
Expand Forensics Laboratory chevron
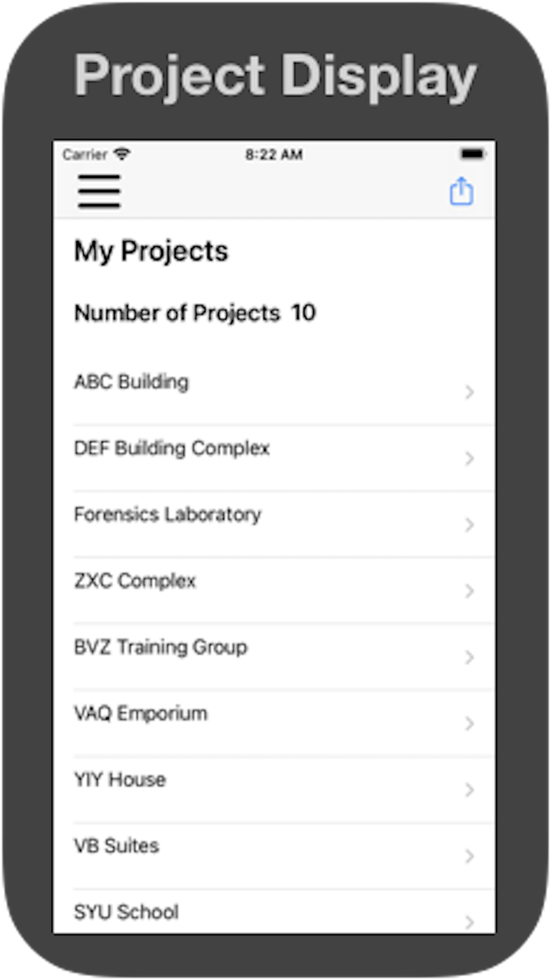(469, 524)
